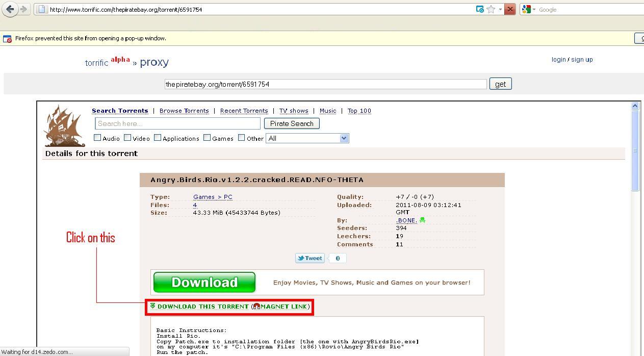Click the browser Forward arrow
Image resolution: width=644 pixels, height=356 pixels.
pyautogui.click(x=23, y=9)
